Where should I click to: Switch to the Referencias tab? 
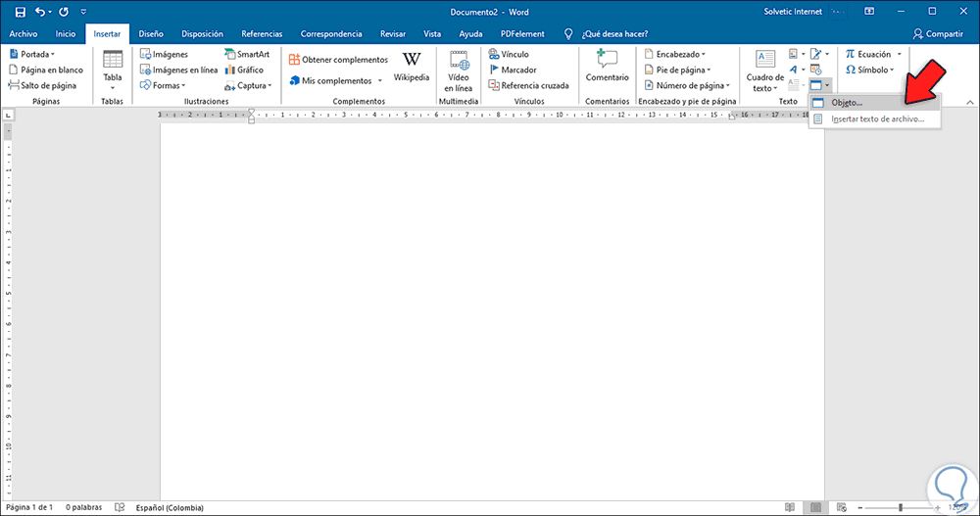click(x=262, y=33)
